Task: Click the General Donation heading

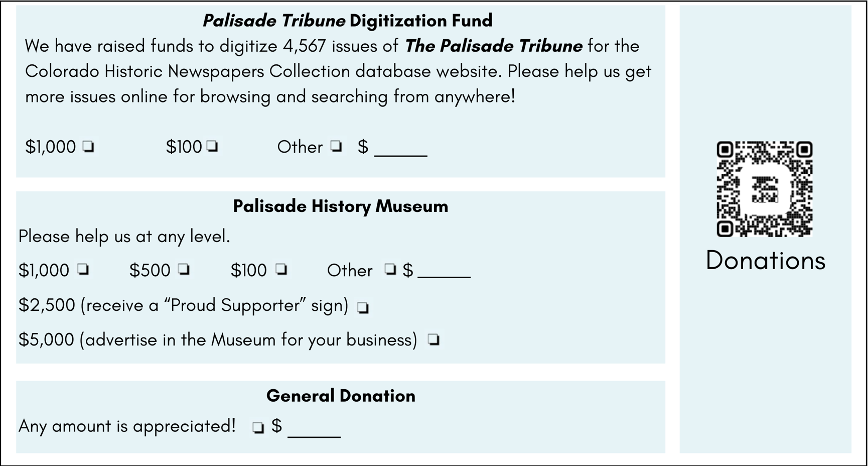Action: coord(341,396)
